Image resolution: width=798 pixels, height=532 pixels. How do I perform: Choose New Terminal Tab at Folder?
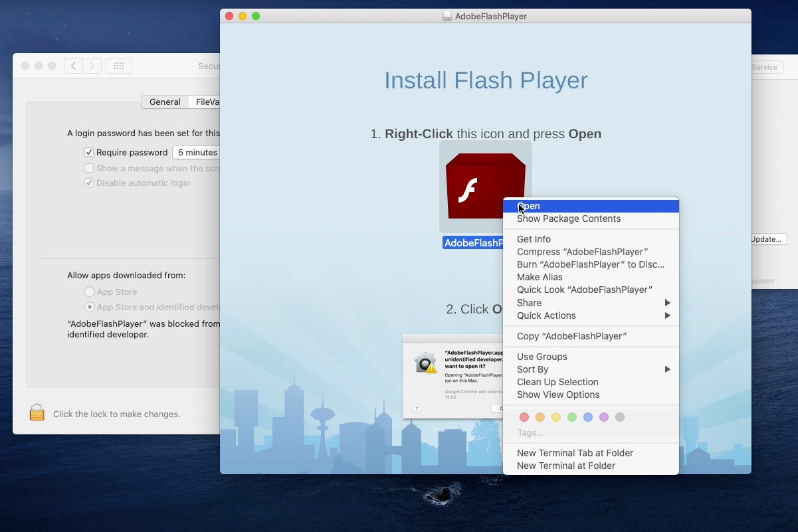[x=591, y=453]
